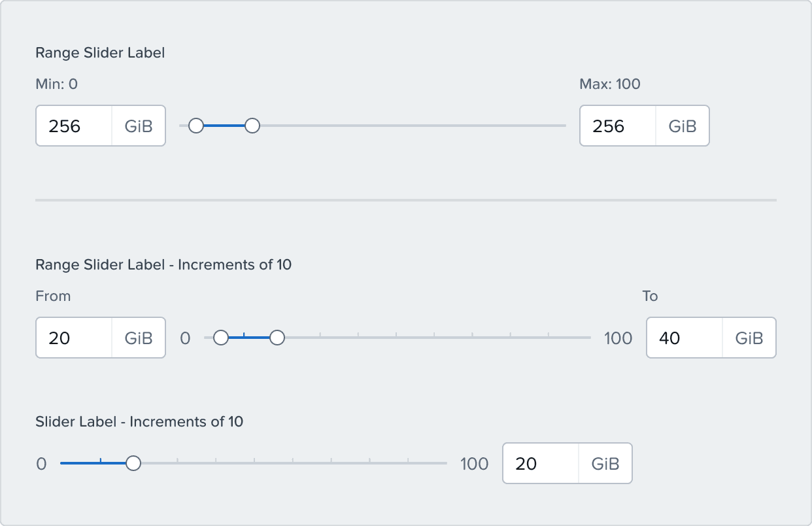Click the Min value field showing 256
The height and width of the screenshot is (526, 812).
[x=74, y=126]
